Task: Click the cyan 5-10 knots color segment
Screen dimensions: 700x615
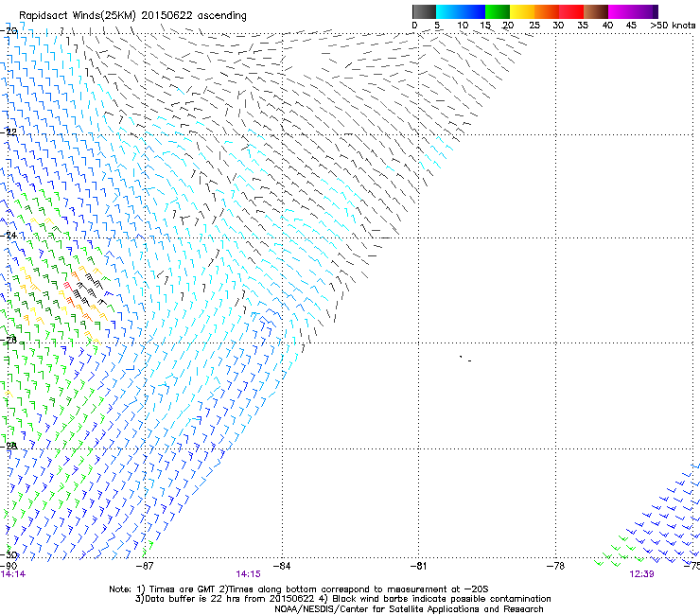Action: coord(448,11)
